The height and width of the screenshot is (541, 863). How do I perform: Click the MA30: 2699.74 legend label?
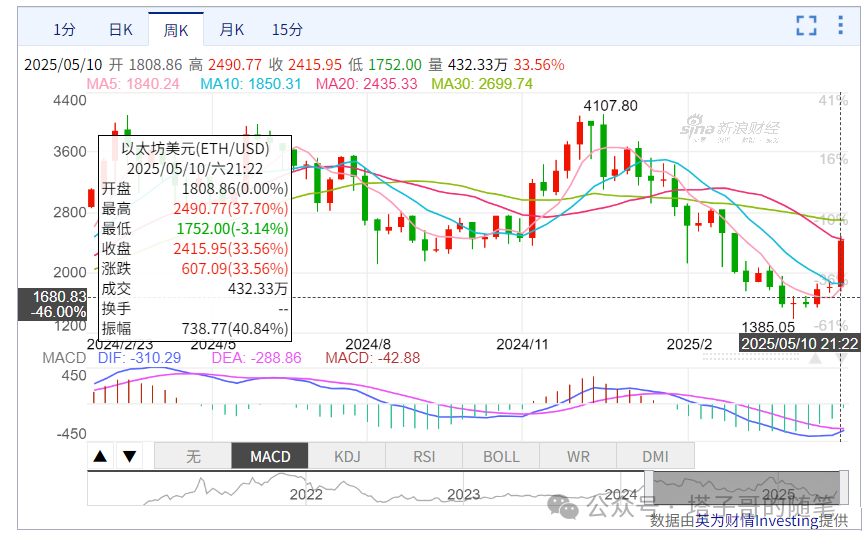482,84
